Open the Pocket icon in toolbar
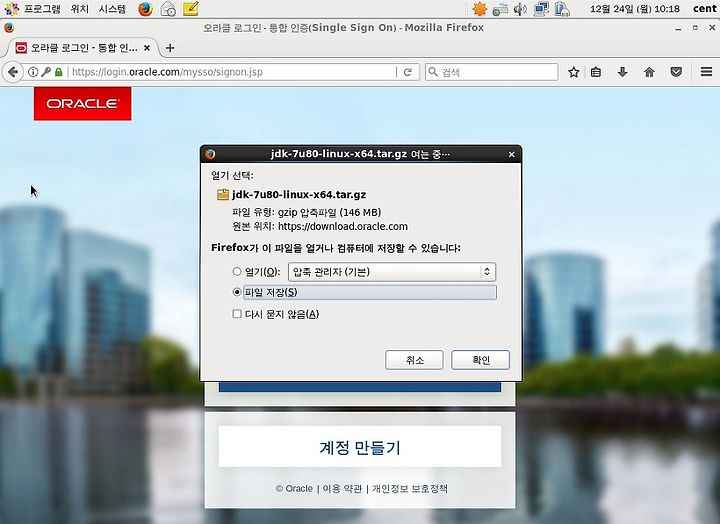Viewport: 720px width, 524px height. click(x=676, y=72)
